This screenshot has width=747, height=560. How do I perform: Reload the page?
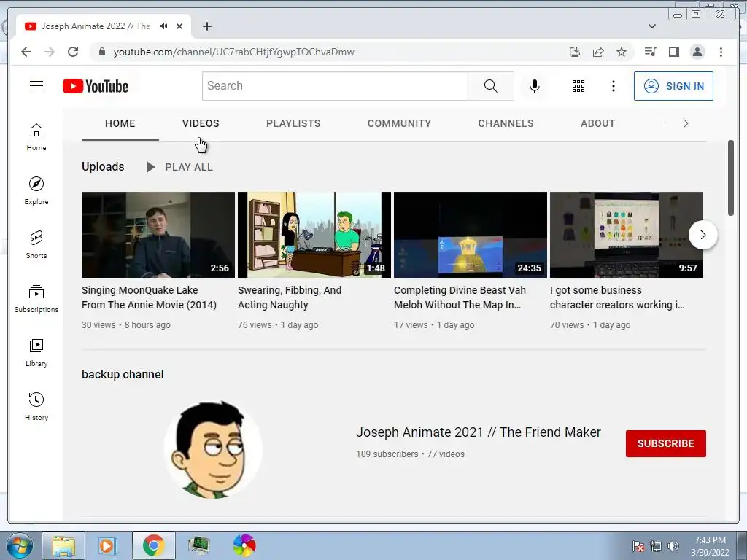73,52
